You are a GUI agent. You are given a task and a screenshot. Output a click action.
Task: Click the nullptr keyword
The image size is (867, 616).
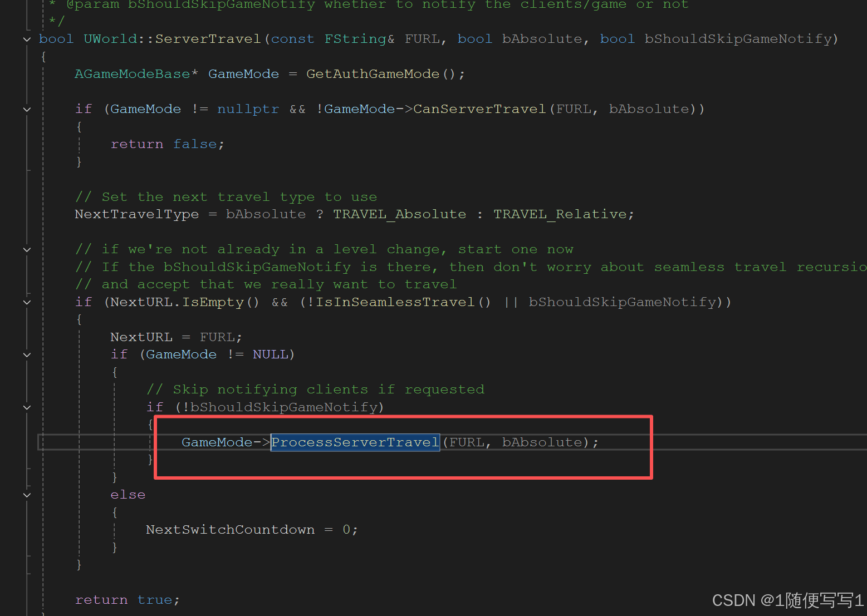(248, 109)
